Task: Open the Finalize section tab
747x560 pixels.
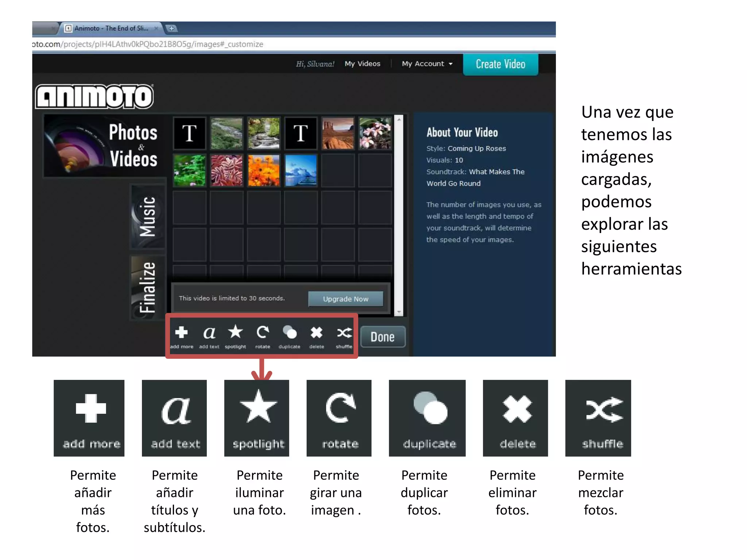Action: (148, 288)
